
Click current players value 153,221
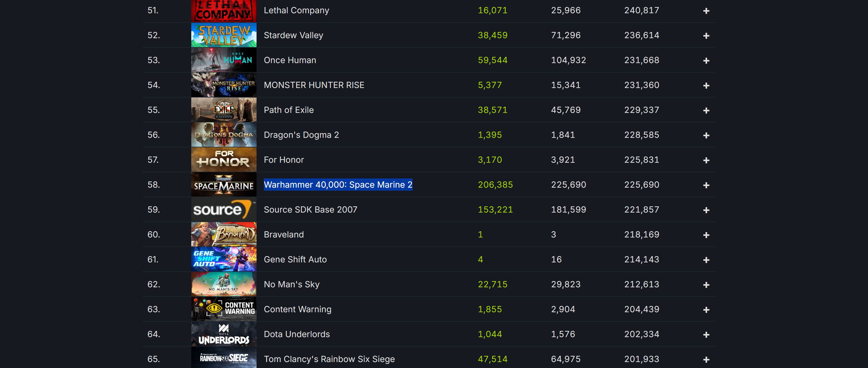[x=495, y=210]
